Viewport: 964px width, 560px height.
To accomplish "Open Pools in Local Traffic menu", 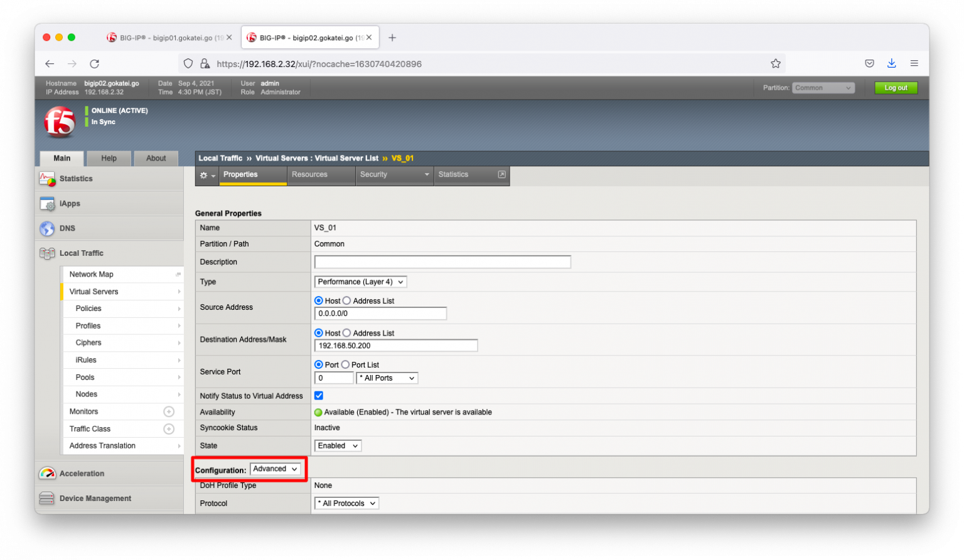I will coord(85,378).
